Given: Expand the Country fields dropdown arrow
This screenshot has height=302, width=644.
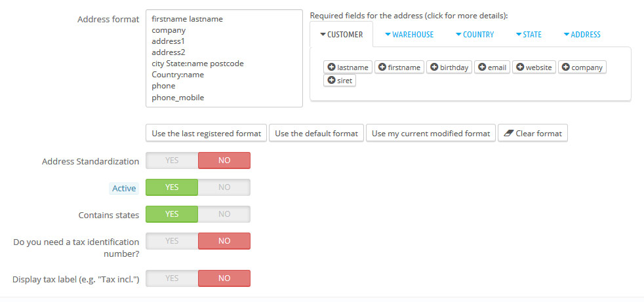Looking at the screenshot, I should pos(458,35).
